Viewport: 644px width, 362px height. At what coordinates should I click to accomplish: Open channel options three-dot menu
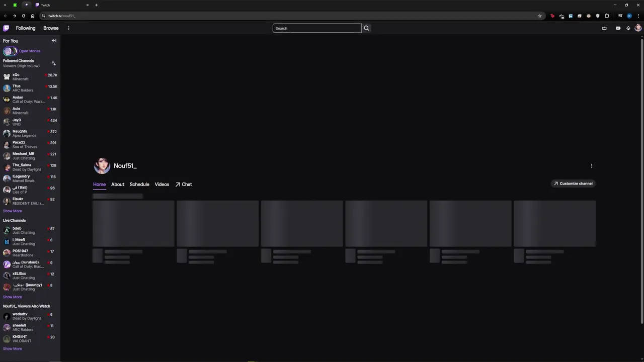pyautogui.click(x=592, y=166)
